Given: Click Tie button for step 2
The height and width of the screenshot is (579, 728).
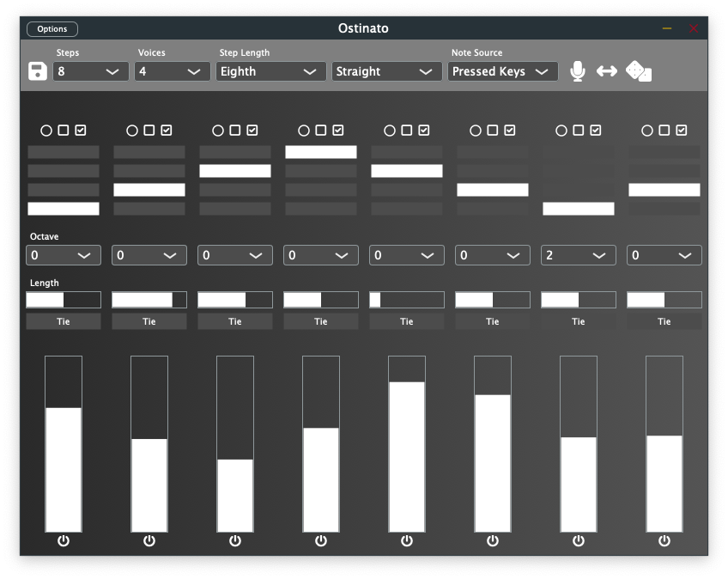Looking at the screenshot, I should [x=149, y=321].
